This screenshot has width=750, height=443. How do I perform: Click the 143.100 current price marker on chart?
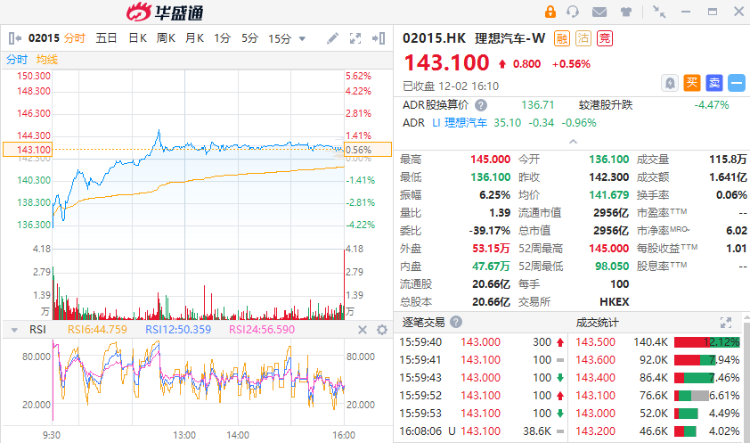tap(28, 150)
